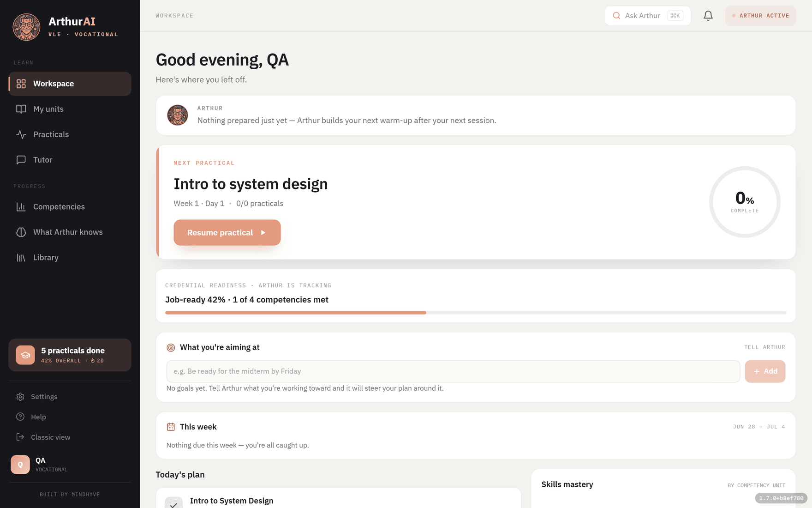Click the goal input field
Image resolution: width=812 pixels, height=508 pixels.
[x=453, y=371]
